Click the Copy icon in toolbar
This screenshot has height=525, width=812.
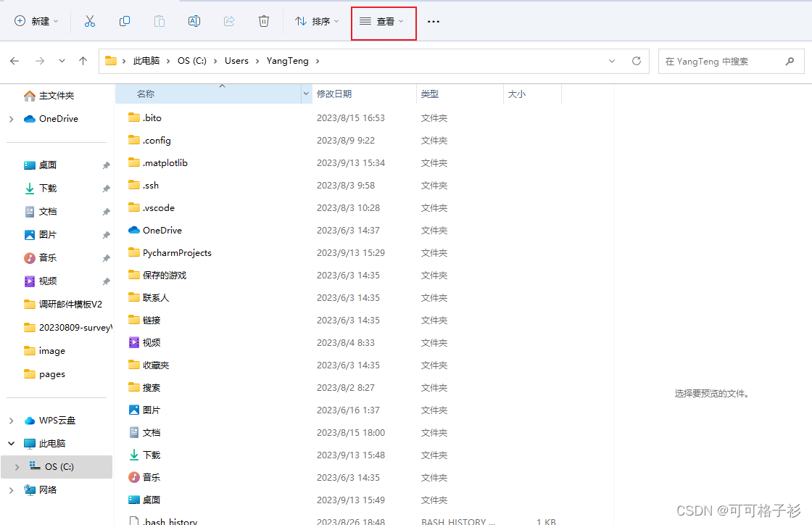pos(125,21)
